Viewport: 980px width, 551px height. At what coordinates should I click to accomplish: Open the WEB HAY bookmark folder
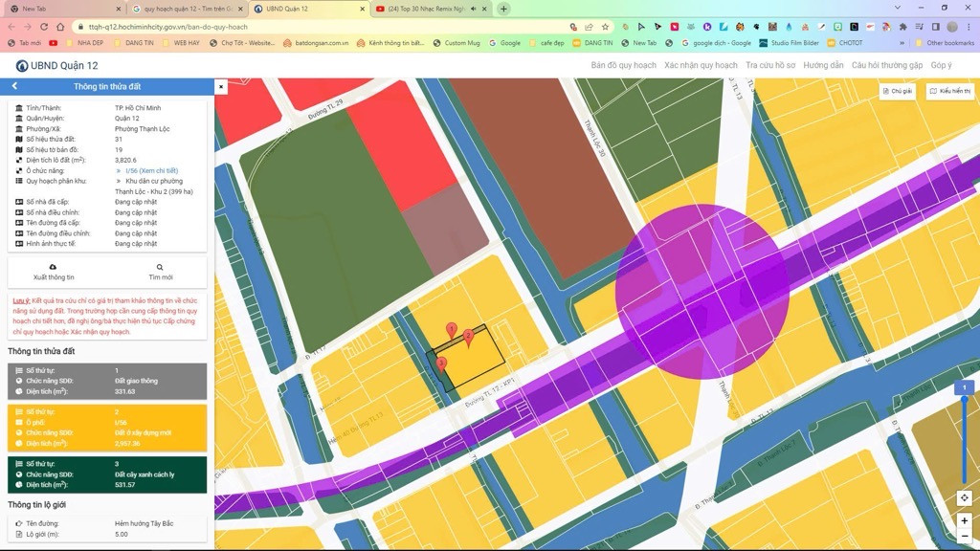pos(181,43)
